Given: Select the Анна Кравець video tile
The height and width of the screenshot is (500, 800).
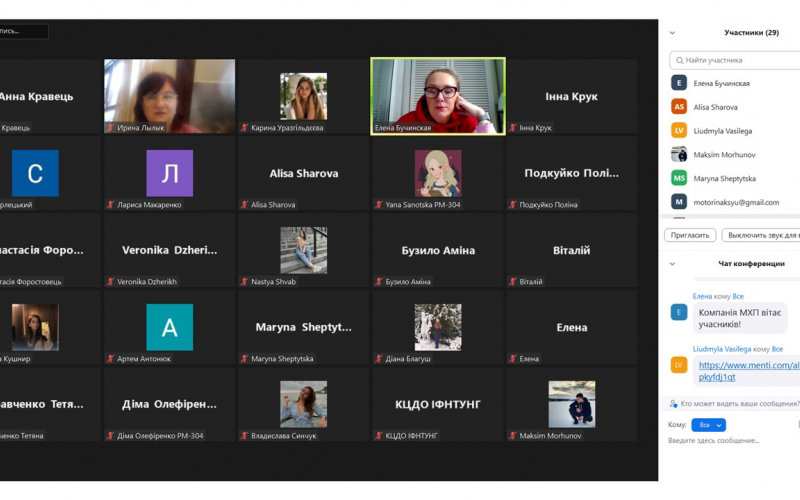Looking at the screenshot, I should 51,96.
